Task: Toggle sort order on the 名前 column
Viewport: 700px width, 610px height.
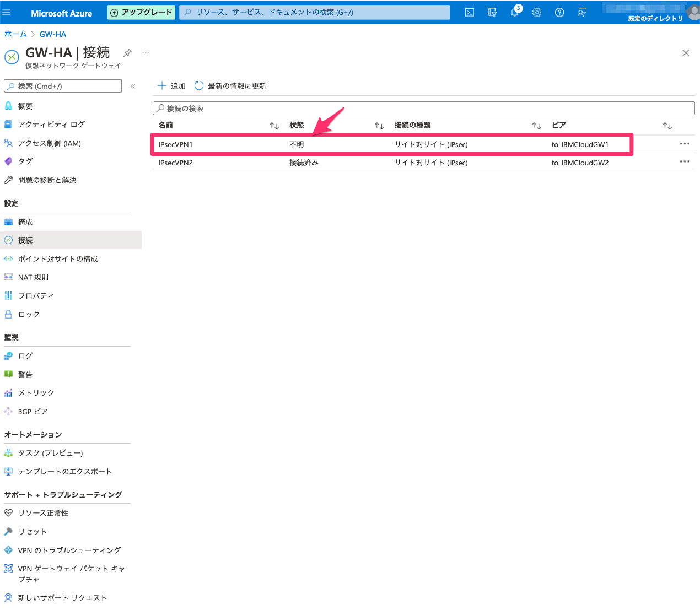Action: (274, 125)
